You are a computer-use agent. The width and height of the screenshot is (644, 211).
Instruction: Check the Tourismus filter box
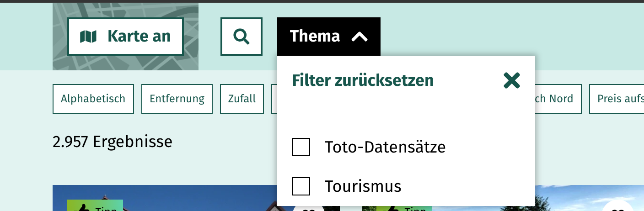tap(301, 186)
